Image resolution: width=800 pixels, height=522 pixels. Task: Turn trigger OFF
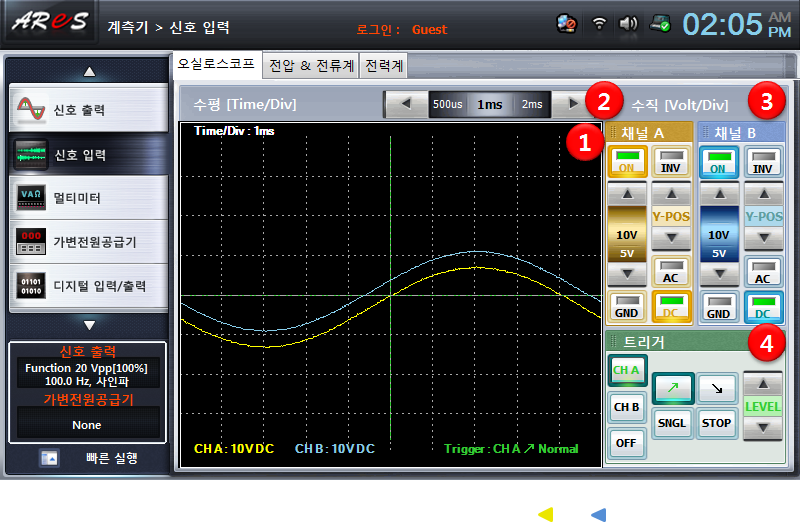click(627, 443)
